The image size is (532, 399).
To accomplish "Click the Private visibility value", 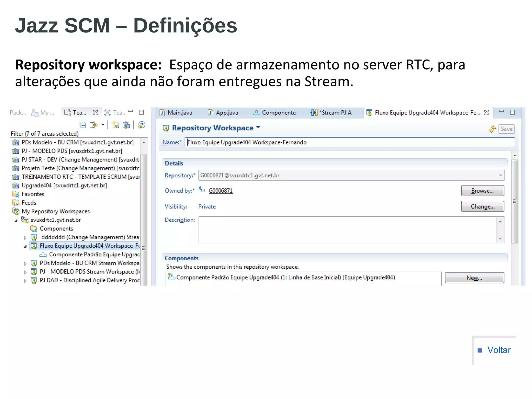I will point(207,207).
